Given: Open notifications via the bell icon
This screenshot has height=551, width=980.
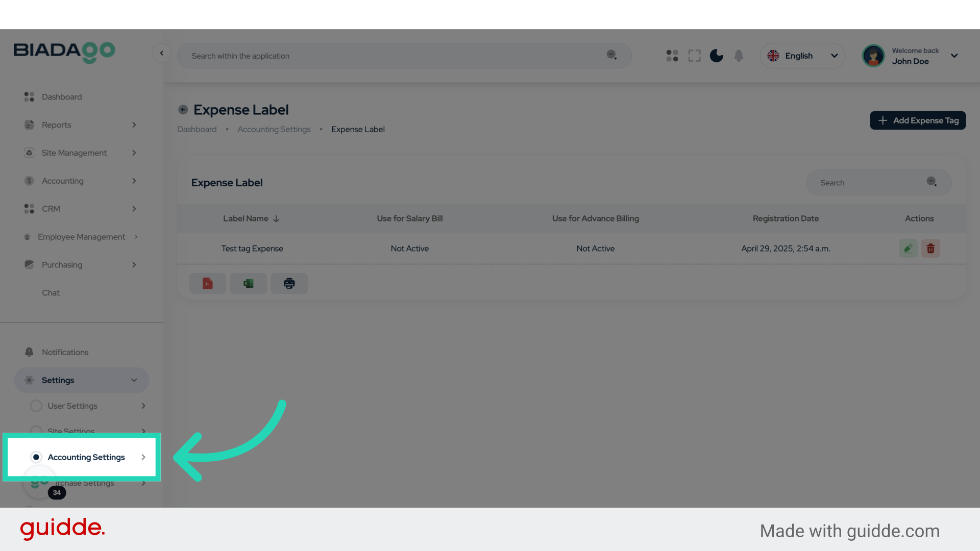Looking at the screenshot, I should tap(739, 56).
